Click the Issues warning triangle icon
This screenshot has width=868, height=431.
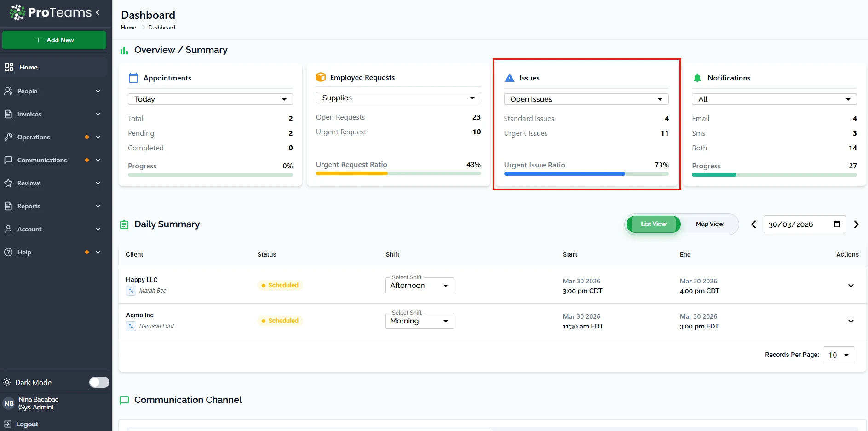pyautogui.click(x=509, y=78)
